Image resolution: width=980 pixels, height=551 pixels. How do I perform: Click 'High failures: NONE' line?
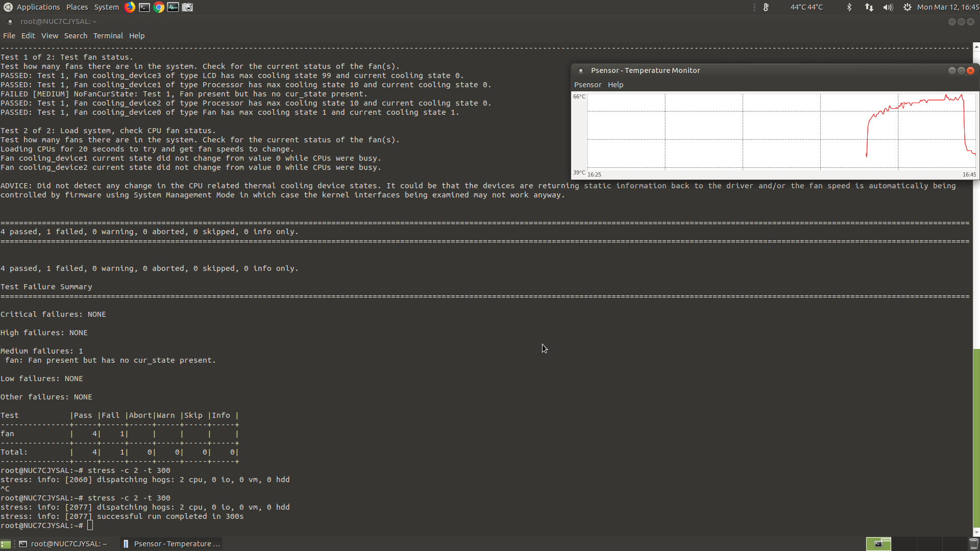(x=44, y=333)
